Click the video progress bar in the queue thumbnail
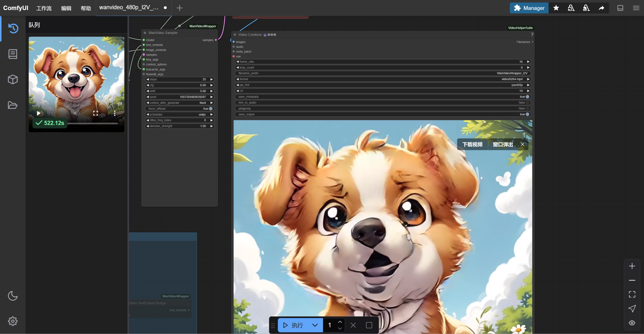 click(x=93, y=124)
